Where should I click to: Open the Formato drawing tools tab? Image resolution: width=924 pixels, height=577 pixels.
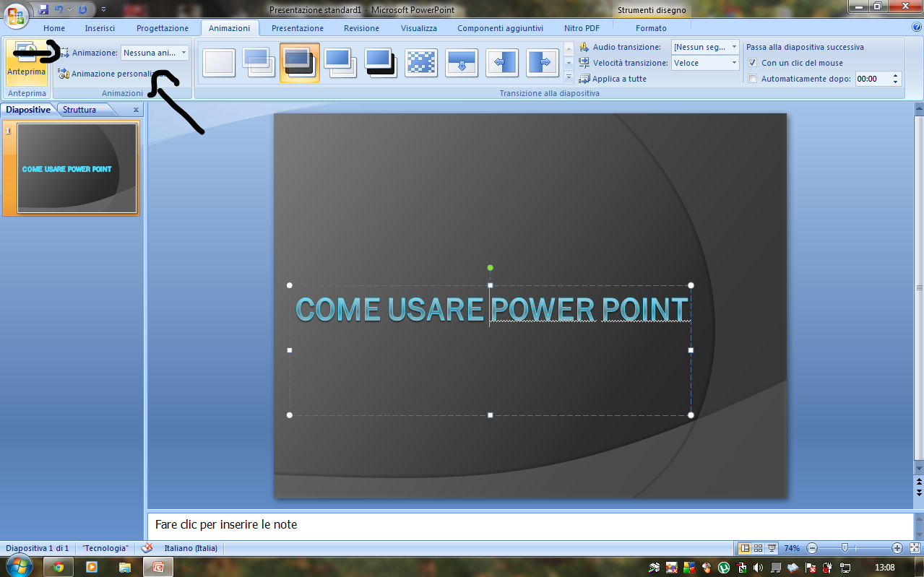pos(651,28)
